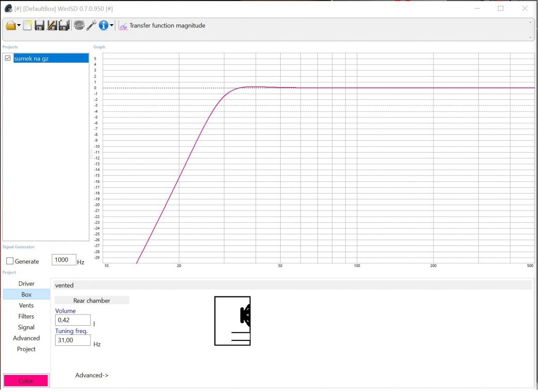Open the Vents tab
Image resolution: width=538 pixels, height=392 pixels.
(26, 306)
